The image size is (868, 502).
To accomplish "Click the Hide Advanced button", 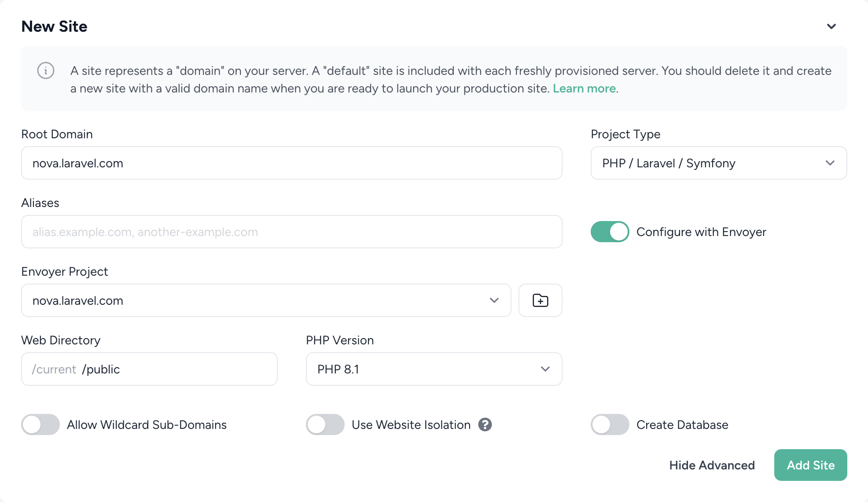I will coord(713,465).
